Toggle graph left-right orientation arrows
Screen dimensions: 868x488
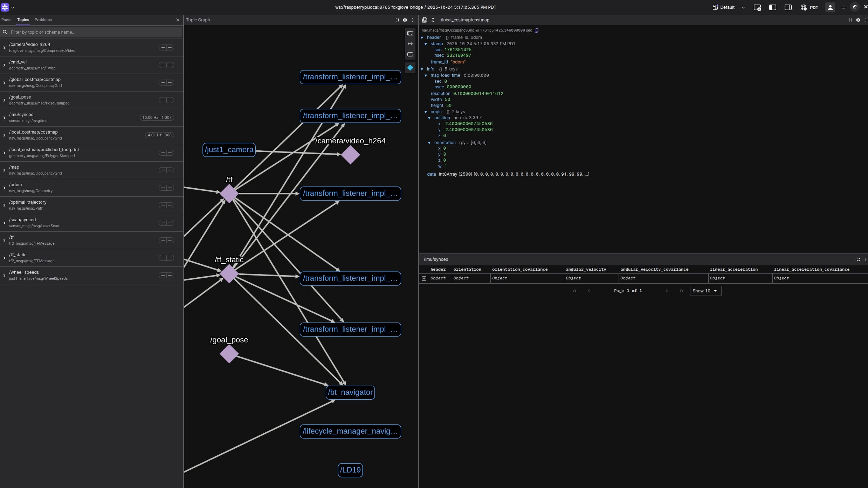click(410, 44)
